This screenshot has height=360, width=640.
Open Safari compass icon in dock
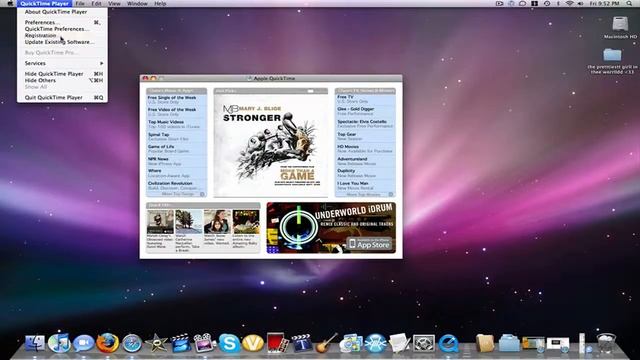point(132,343)
